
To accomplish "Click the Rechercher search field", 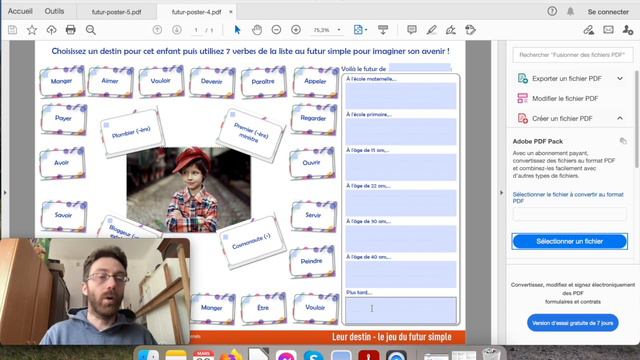I will [x=572, y=55].
